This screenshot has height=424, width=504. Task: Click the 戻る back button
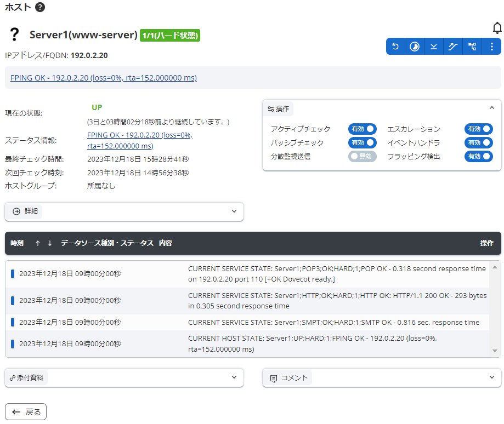coord(26,412)
